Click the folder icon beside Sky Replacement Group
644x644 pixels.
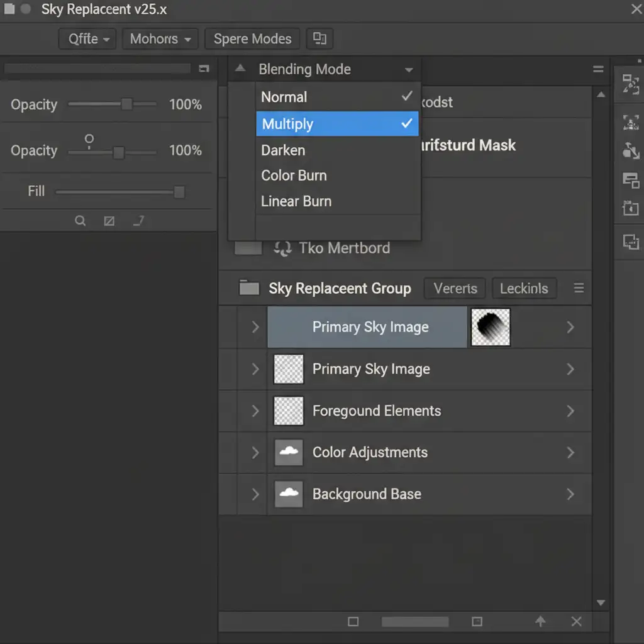(x=249, y=289)
